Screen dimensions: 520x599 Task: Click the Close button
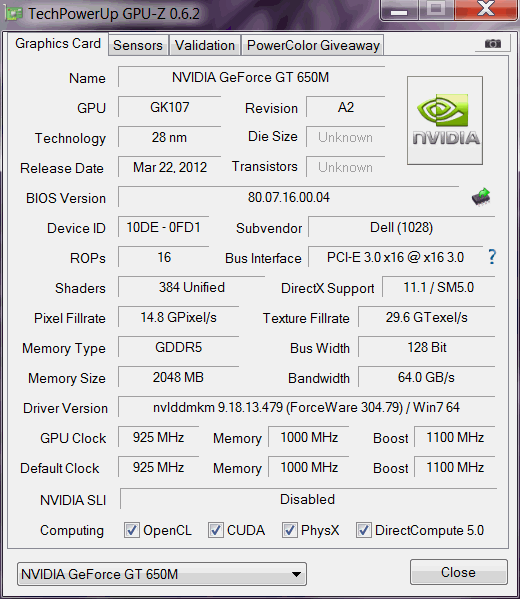458,572
